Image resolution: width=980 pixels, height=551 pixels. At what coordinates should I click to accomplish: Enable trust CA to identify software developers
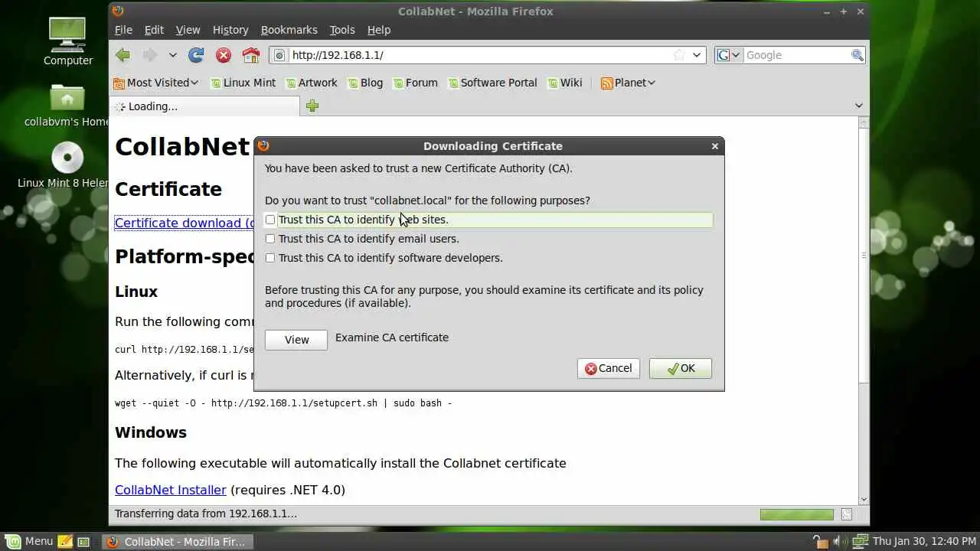[270, 258]
